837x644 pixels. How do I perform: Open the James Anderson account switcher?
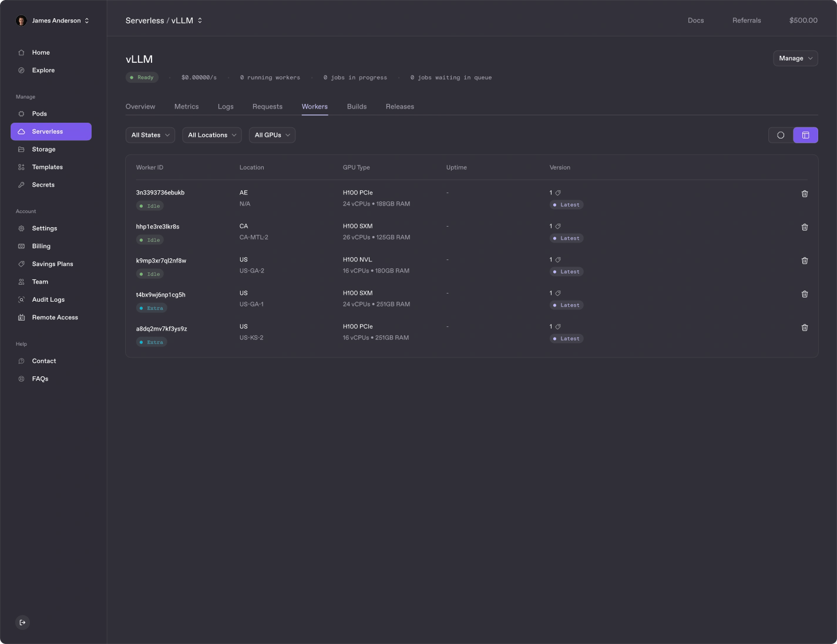(x=53, y=21)
